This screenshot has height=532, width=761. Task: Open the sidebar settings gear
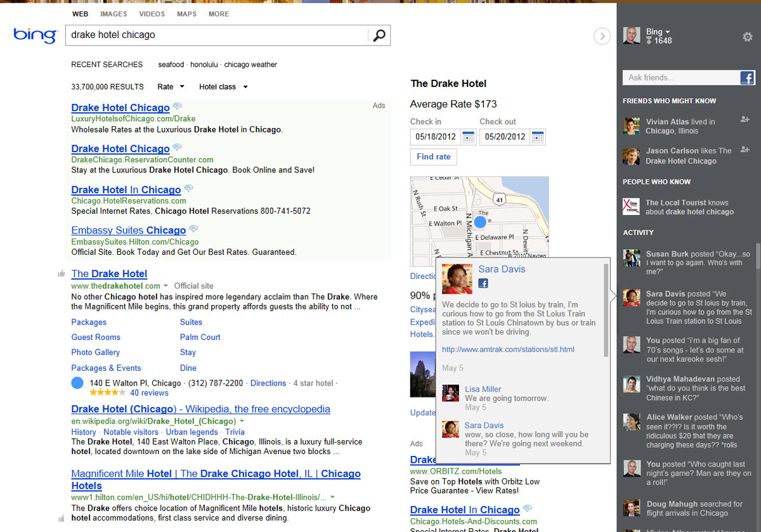click(x=747, y=37)
